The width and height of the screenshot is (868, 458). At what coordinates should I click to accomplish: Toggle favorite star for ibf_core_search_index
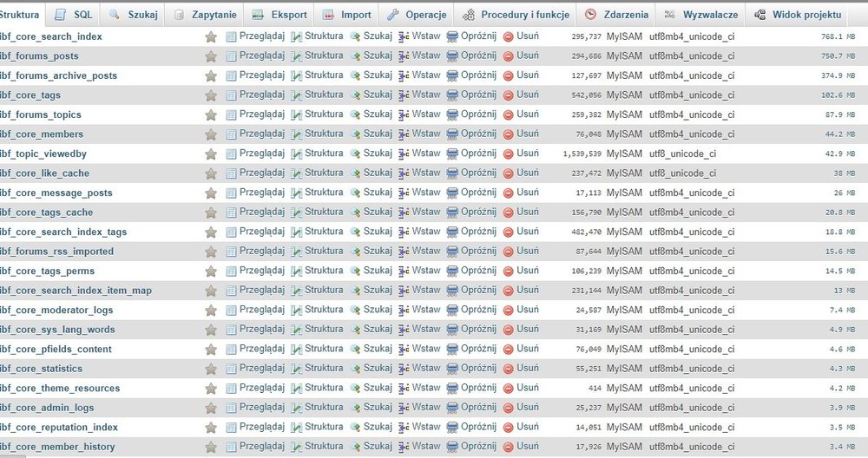point(210,36)
